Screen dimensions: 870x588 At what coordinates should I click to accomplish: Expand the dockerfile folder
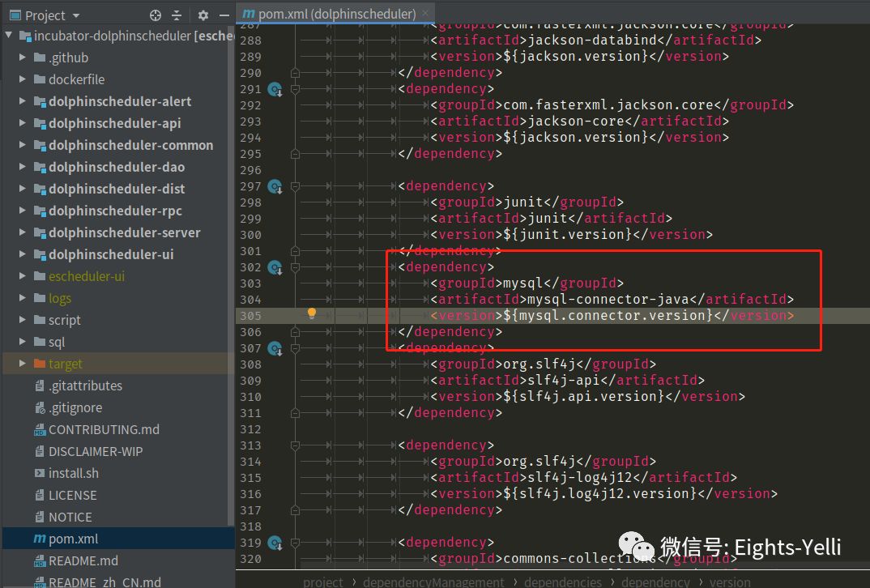(22, 79)
